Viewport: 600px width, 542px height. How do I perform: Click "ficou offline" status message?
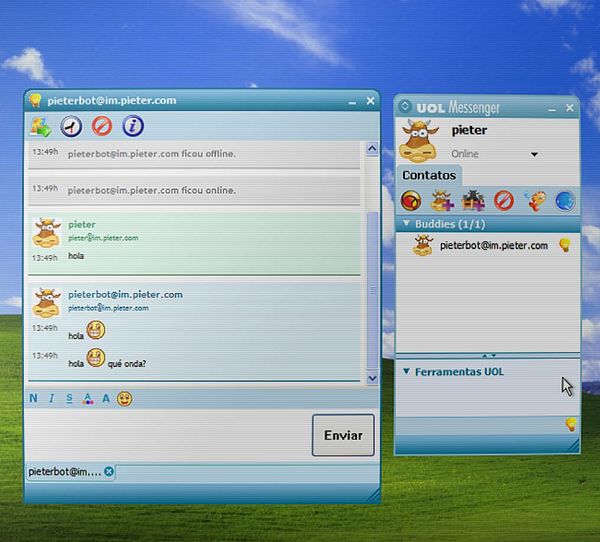(x=152, y=154)
